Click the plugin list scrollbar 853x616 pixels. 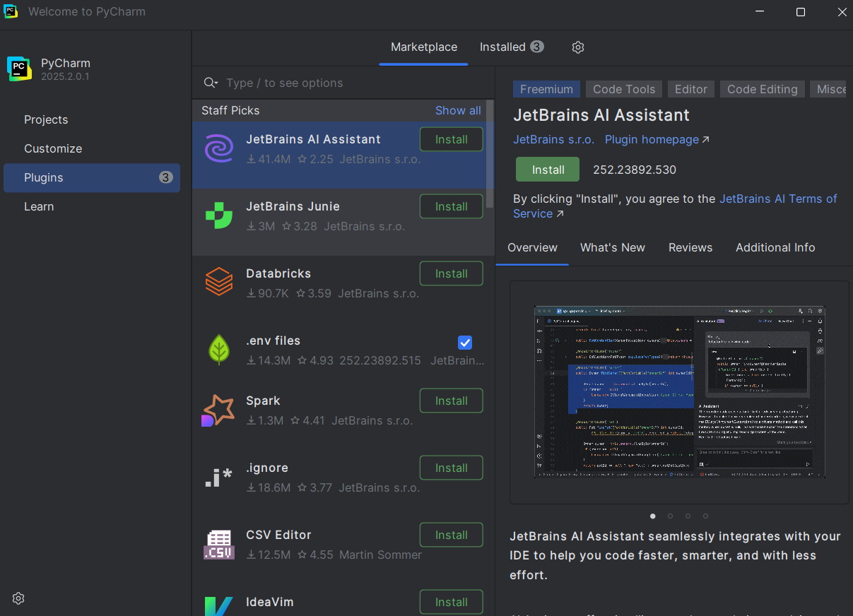click(490, 155)
